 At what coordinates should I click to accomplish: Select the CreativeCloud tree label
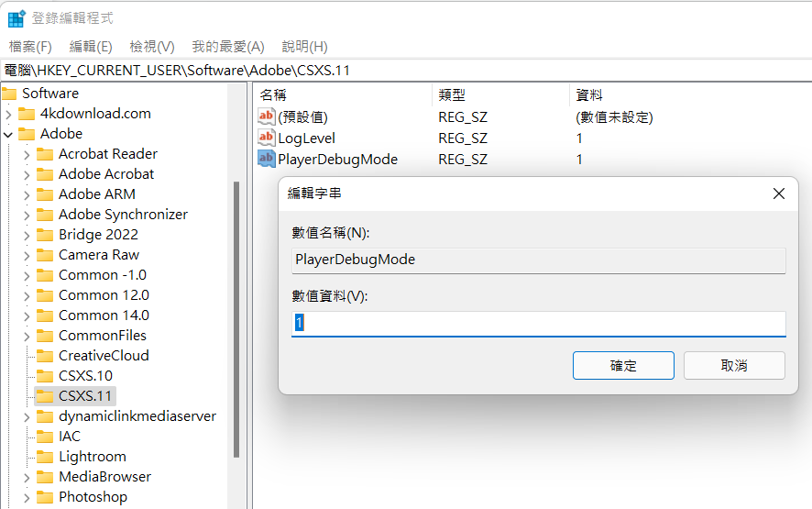[x=104, y=356]
